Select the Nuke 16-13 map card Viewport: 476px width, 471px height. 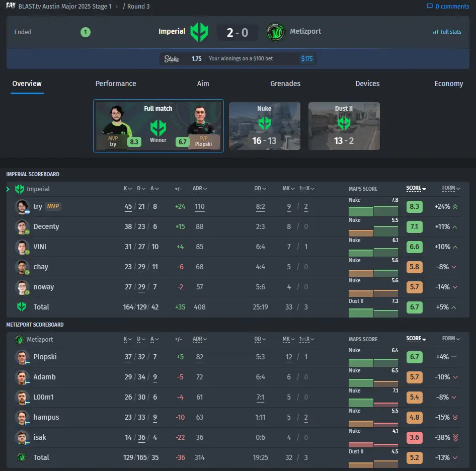point(264,126)
